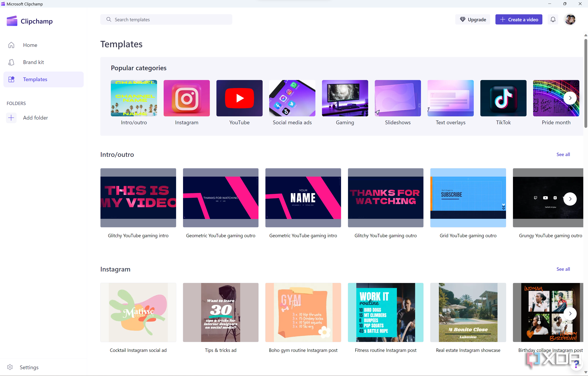The width and height of the screenshot is (588, 376).
Task: Open Grid YouTube gaming outro template
Action: [x=468, y=198]
